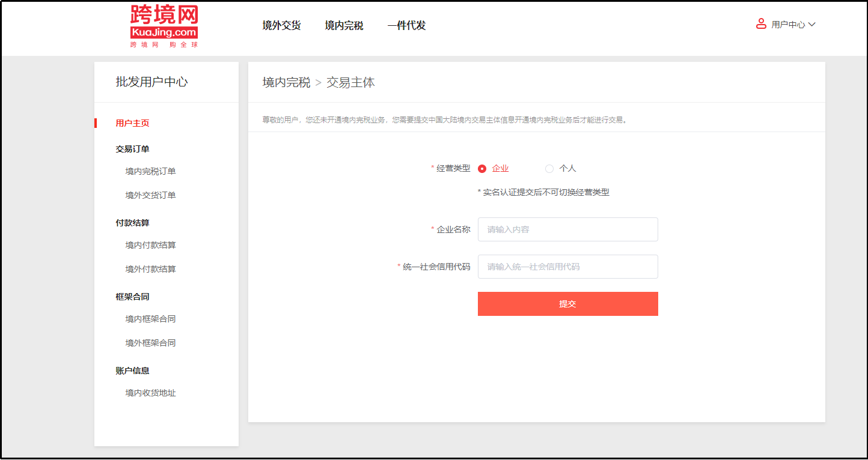Expand the 用户中心 dropdown arrow
Screen dimensions: 868x460
(811, 25)
